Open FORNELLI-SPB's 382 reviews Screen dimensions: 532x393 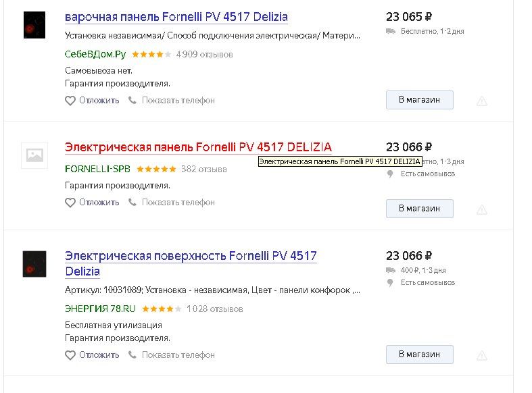(x=203, y=169)
